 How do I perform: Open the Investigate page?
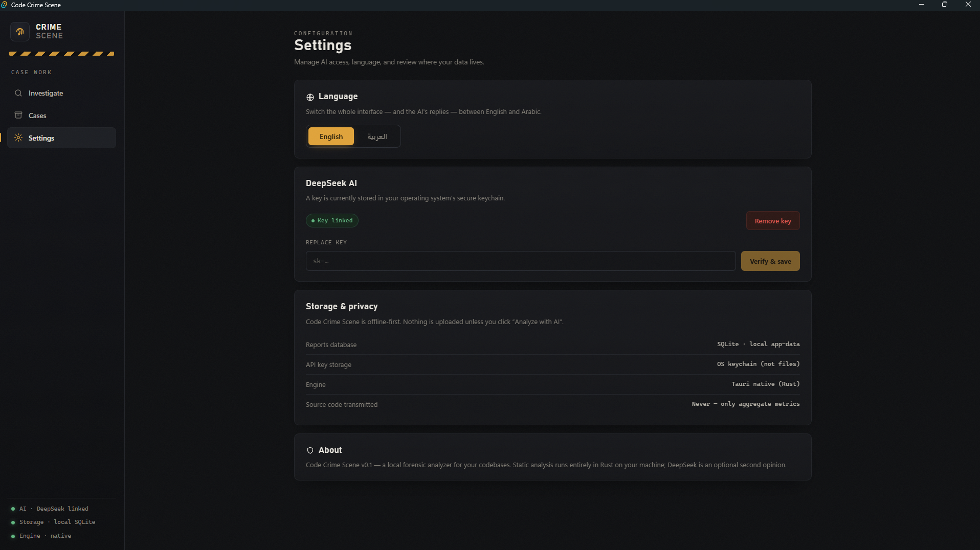(61, 93)
